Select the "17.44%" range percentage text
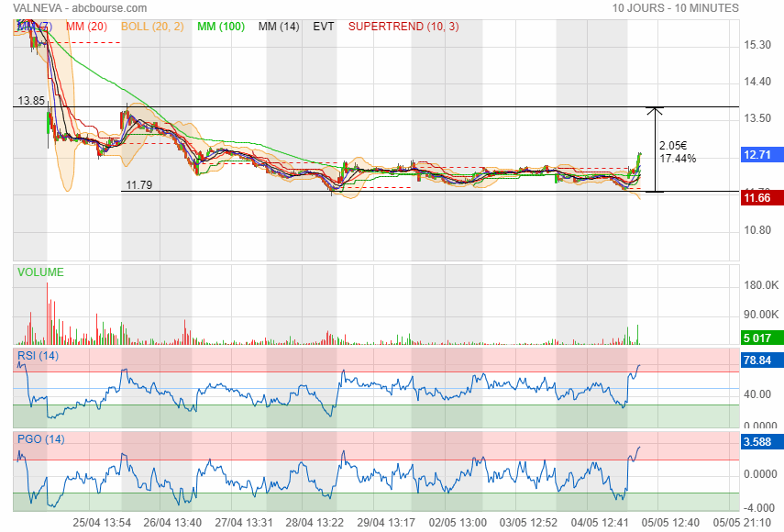The image size is (784, 532). [678, 159]
